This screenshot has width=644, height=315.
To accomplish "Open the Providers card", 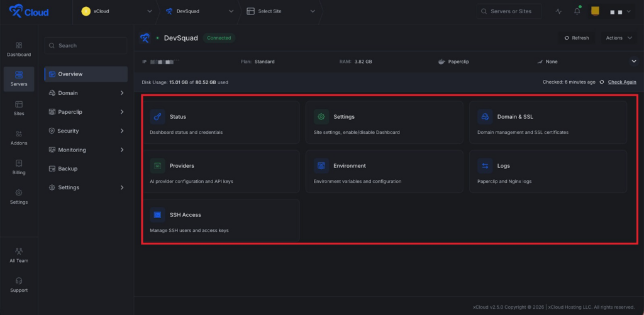I will tap(221, 172).
